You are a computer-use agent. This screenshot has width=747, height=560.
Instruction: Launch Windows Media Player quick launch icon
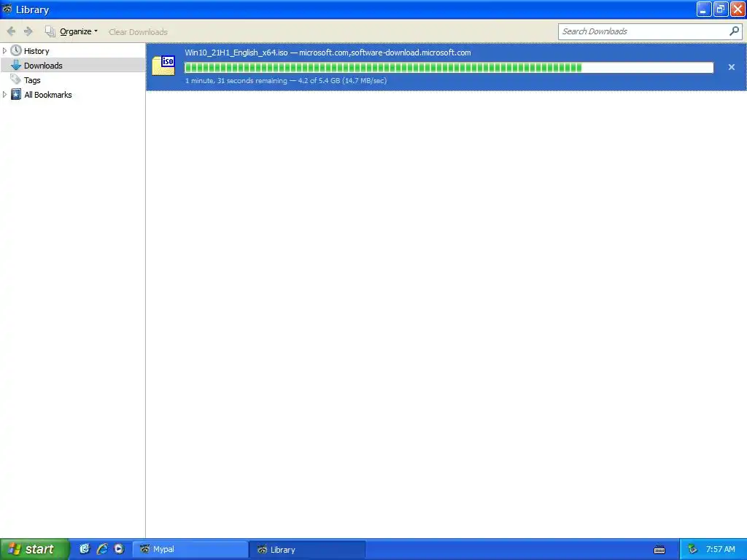[119, 549]
